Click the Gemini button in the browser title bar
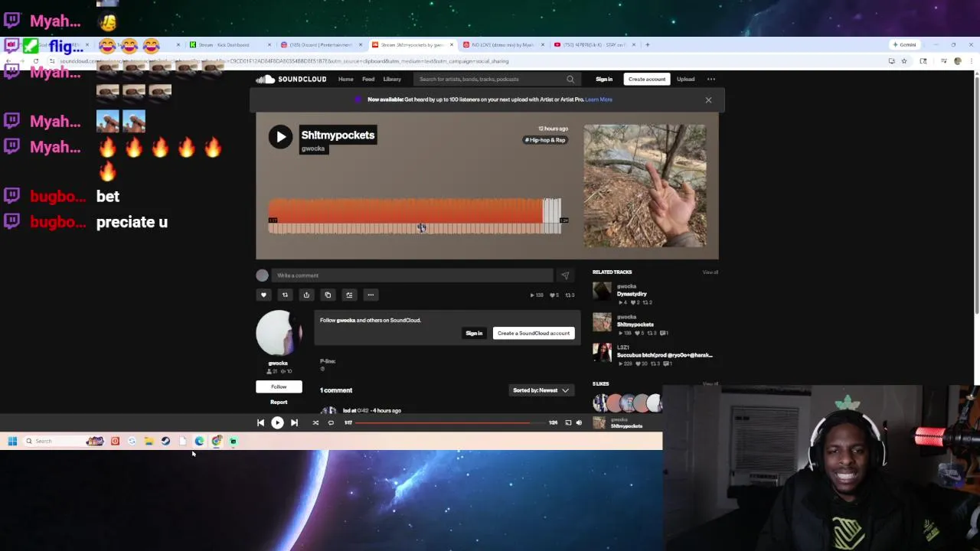The width and height of the screenshot is (980, 551). pyautogui.click(x=904, y=44)
